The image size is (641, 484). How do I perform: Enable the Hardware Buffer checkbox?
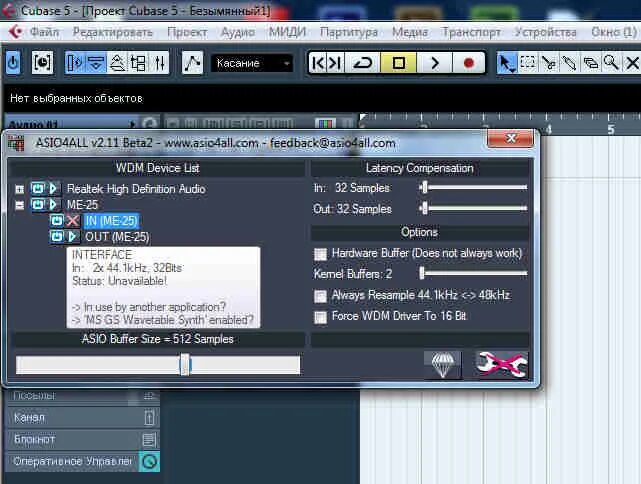tap(320, 254)
